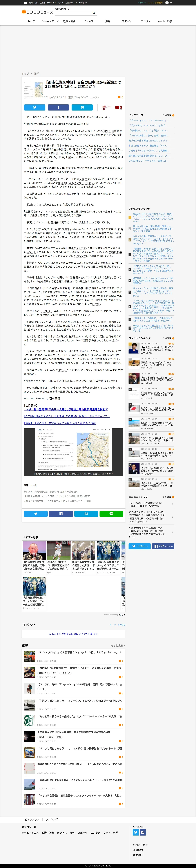Open the 60年間お風呂に入らない男 link
The image size is (196, 868).
pos(67,416)
